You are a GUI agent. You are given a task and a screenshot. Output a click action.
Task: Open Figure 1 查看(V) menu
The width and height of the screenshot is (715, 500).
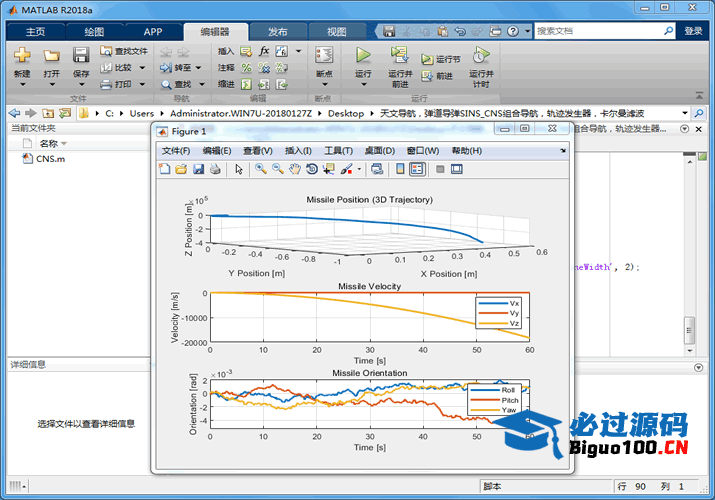[258, 151]
